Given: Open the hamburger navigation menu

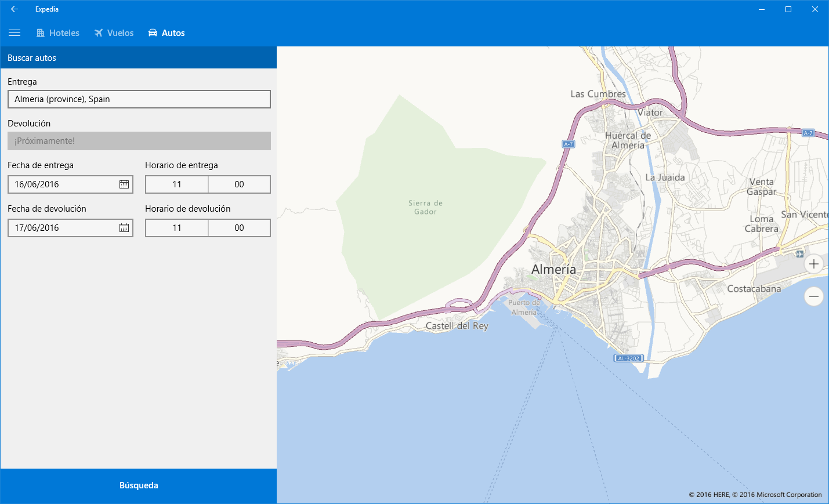Looking at the screenshot, I should coord(15,33).
